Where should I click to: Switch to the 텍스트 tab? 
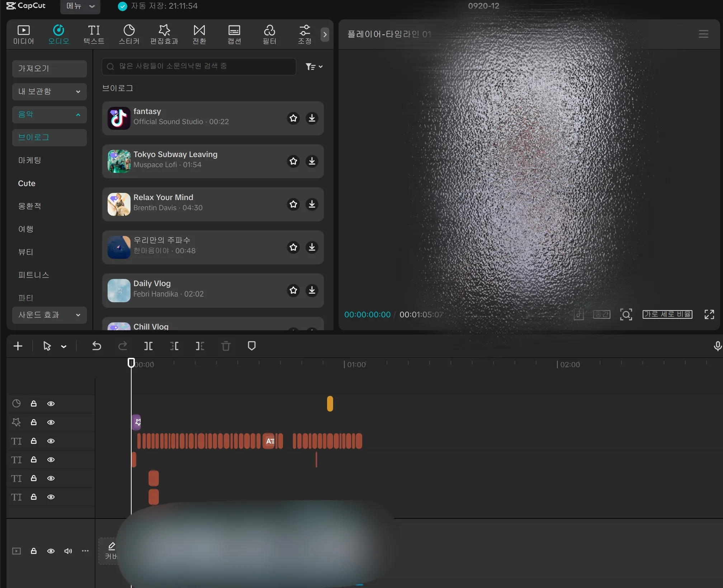click(x=94, y=35)
